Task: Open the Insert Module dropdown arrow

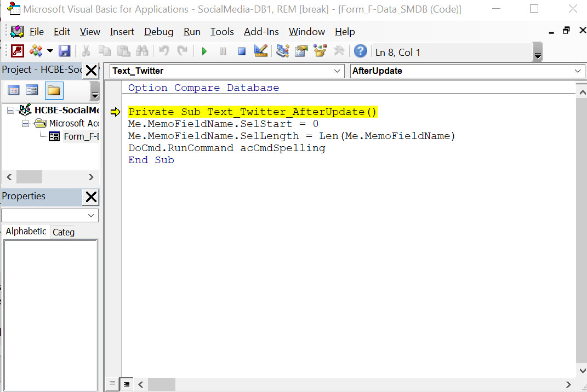Action: 50,51
